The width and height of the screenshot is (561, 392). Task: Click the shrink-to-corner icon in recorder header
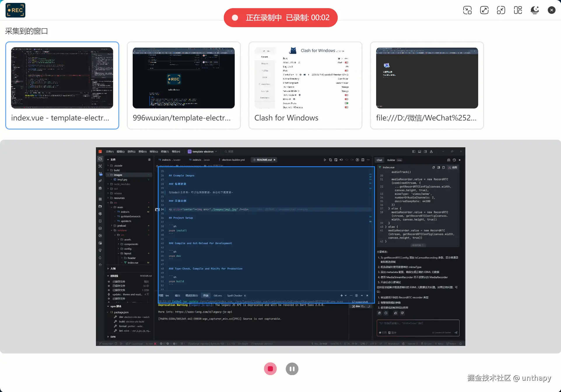point(501,10)
